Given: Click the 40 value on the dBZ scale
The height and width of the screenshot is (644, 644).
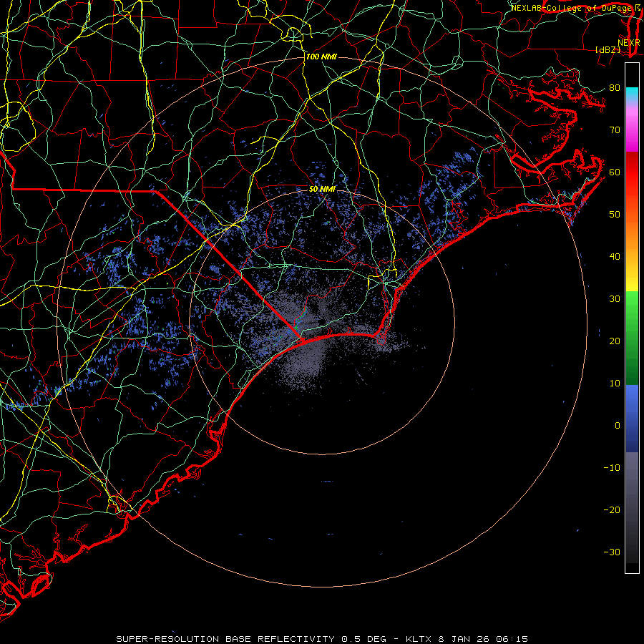Looking at the screenshot, I should (x=615, y=257).
